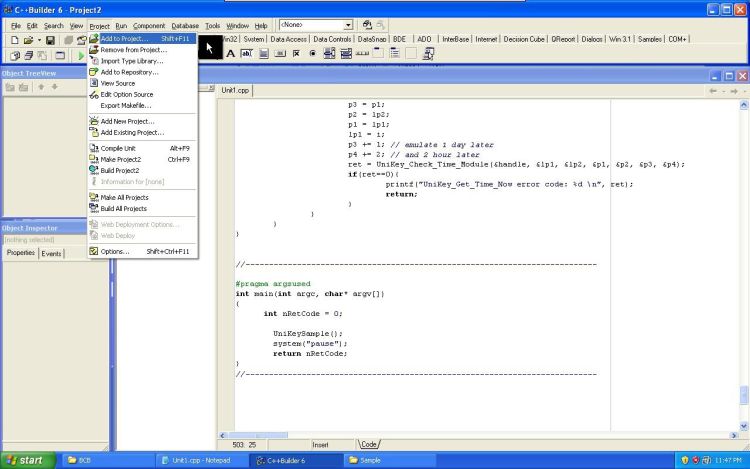Select the ActionList component icon
The image size is (750, 469).
pos(428,54)
